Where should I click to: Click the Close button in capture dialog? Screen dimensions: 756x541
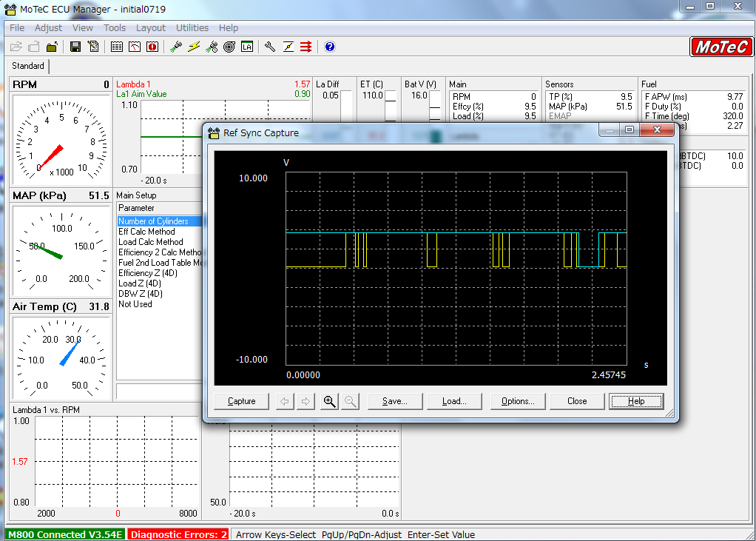577,401
